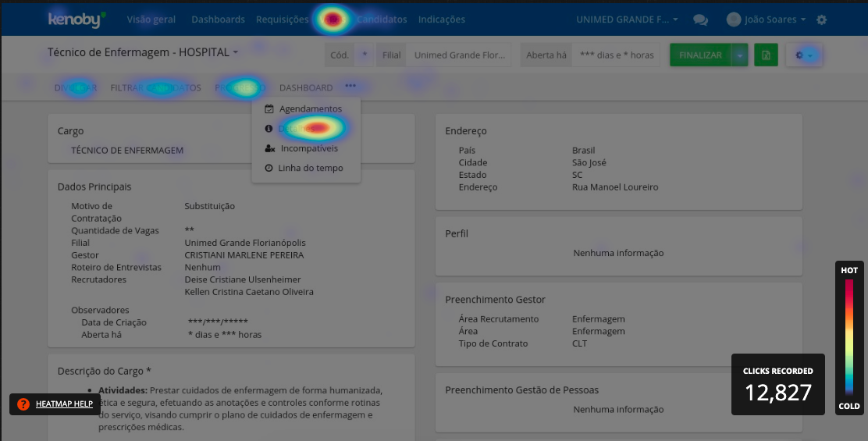Click the heatmap help question mark icon

[x=23, y=404]
